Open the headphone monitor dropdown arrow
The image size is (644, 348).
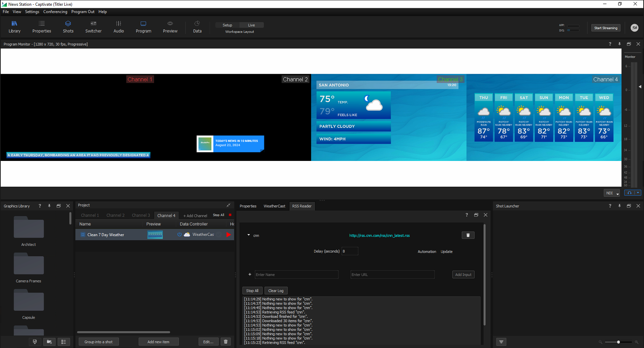[x=638, y=193]
